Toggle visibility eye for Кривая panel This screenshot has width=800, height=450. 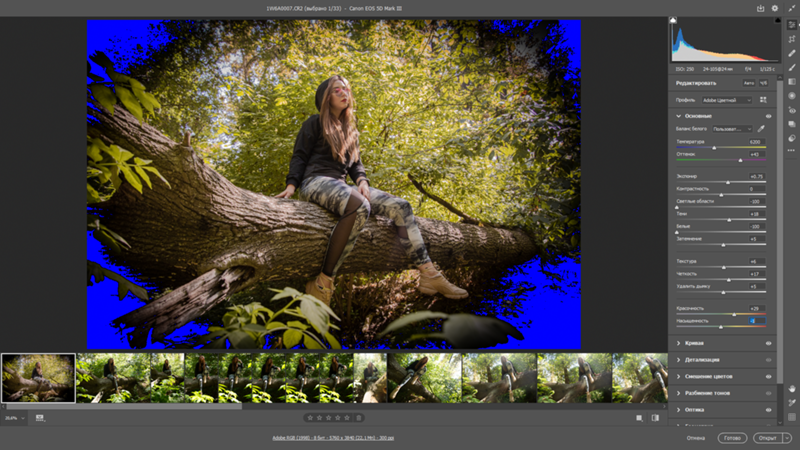pos(768,343)
